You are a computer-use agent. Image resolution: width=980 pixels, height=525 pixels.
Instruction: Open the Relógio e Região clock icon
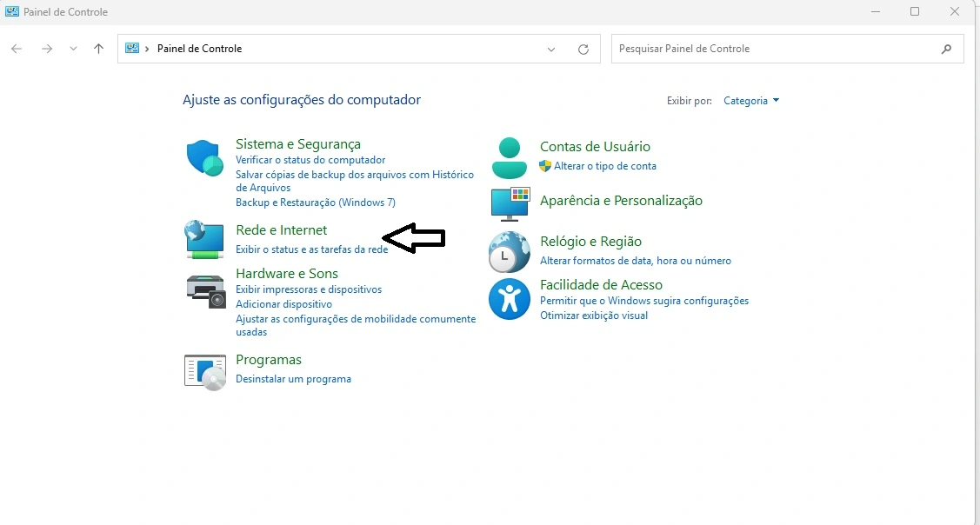pyautogui.click(x=509, y=251)
